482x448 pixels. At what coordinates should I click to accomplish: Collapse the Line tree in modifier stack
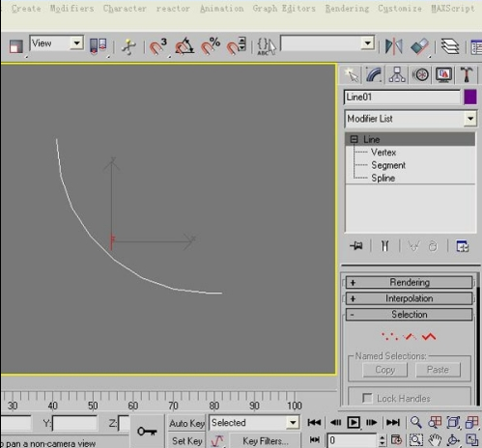click(354, 139)
